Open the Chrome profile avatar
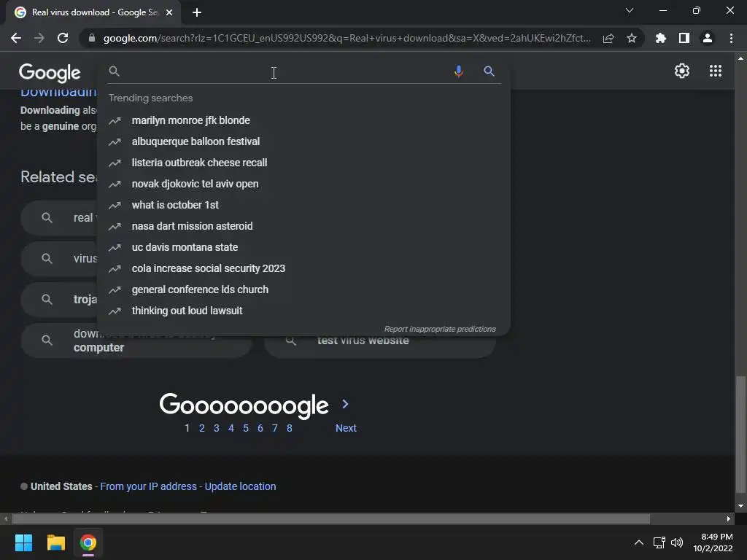This screenshot has height=560, width=747. pos(708,38)
